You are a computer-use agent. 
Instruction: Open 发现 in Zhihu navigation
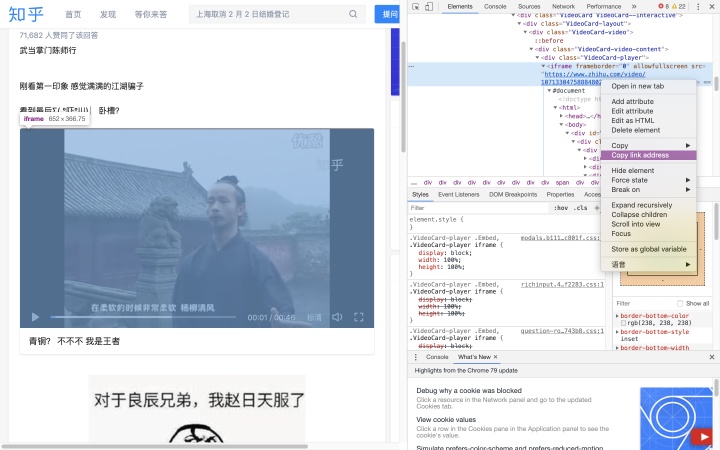tap(108, 15)
